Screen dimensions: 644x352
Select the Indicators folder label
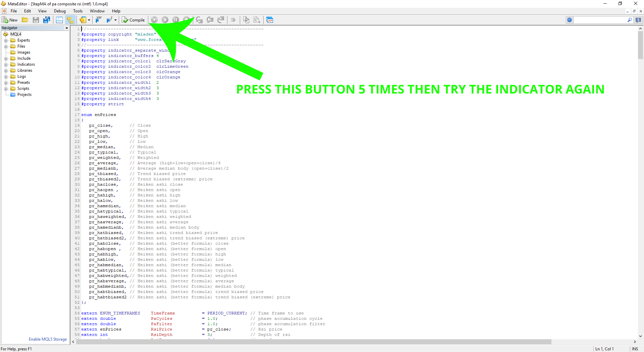[x=26, y=64]
